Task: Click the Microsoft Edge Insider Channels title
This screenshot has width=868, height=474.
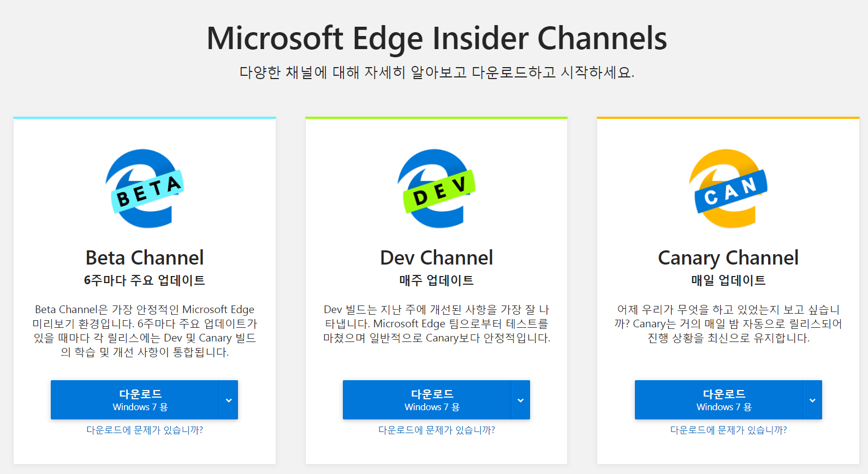Action: [437, 38]
